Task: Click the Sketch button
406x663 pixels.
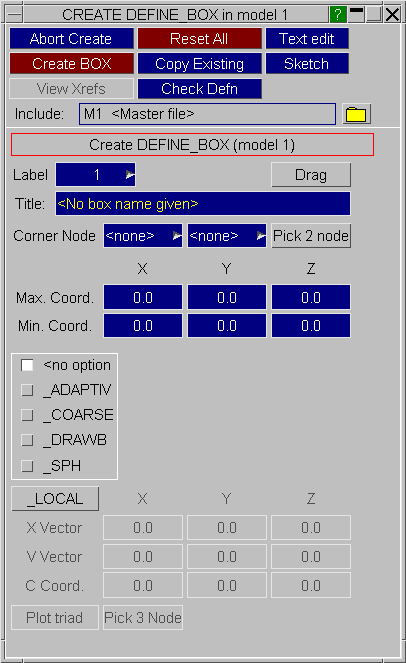Action: click(x=307, y=64)
